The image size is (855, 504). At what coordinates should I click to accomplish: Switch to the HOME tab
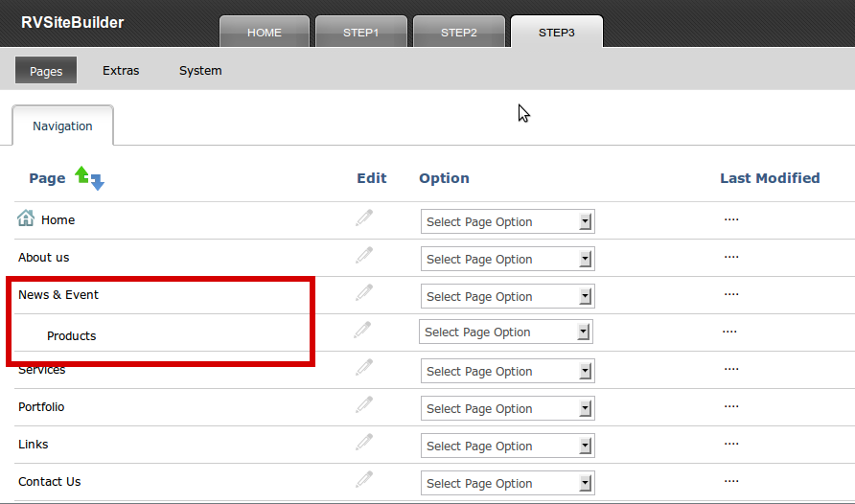click(265, 33)
